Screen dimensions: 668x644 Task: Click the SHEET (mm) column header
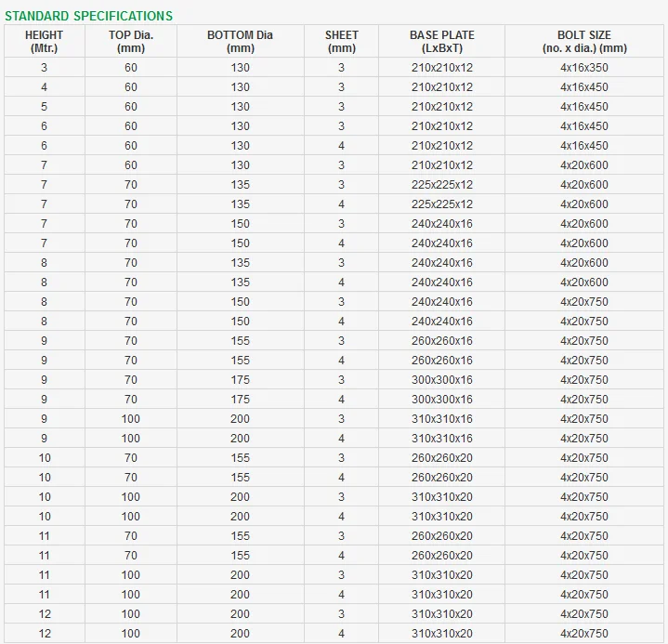[x=341, y=42]
